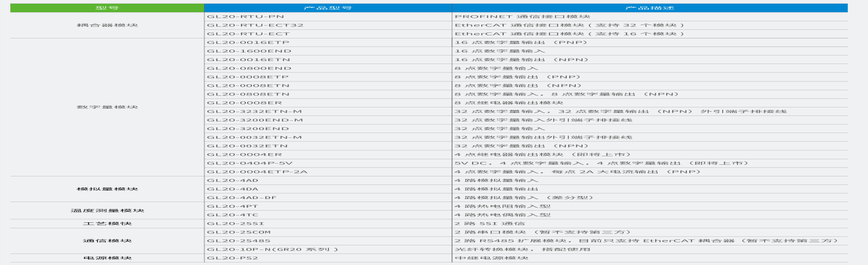Click the GL20-4TC model cell
This screenshot has height=265, width=868.
pos(328,215)
